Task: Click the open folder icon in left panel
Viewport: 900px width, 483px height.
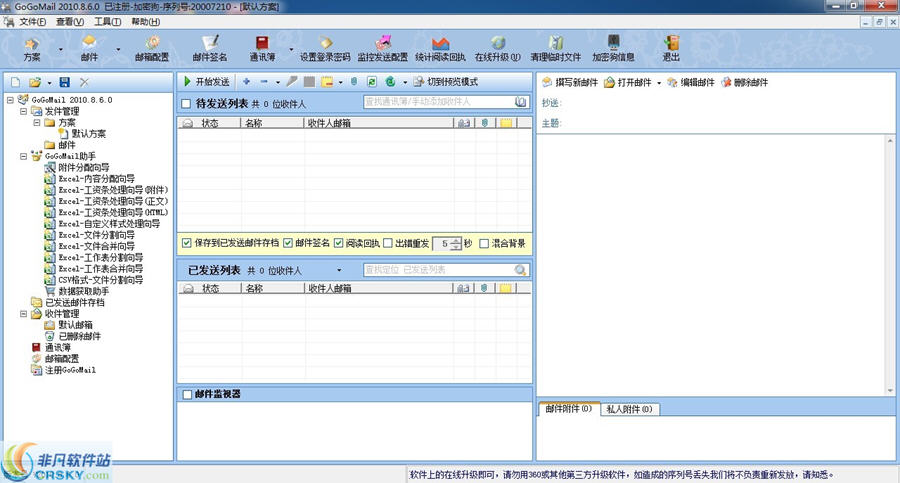Action: click(x=35, y=82)
